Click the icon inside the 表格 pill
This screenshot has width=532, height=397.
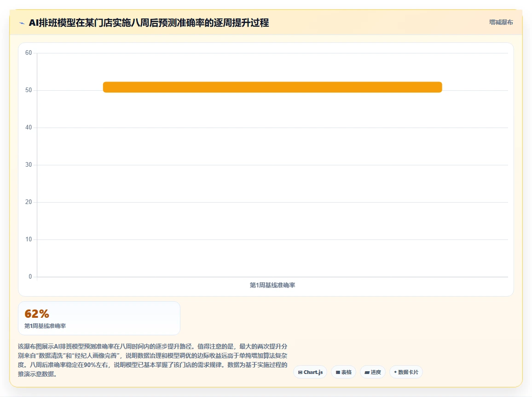click(x=338, y=372)
